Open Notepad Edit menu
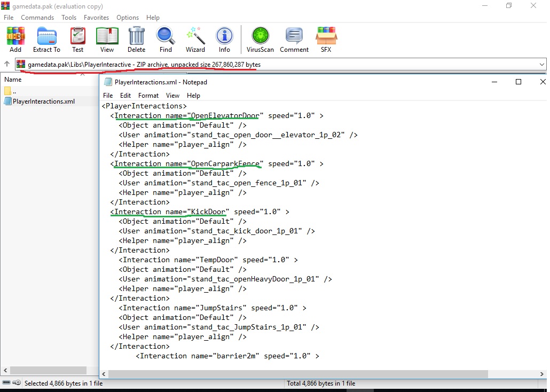Viewport: 550px width, 392px height. [x=125, y=96]
